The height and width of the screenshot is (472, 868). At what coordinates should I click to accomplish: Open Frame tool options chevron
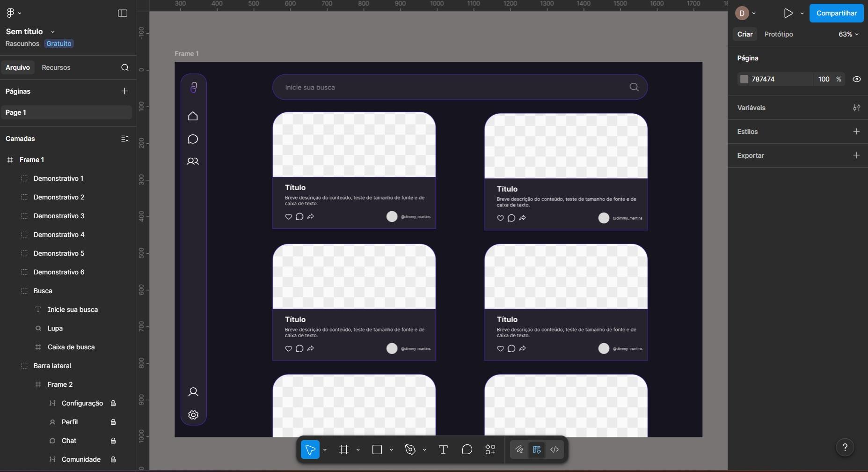click(x=358, y=450)
